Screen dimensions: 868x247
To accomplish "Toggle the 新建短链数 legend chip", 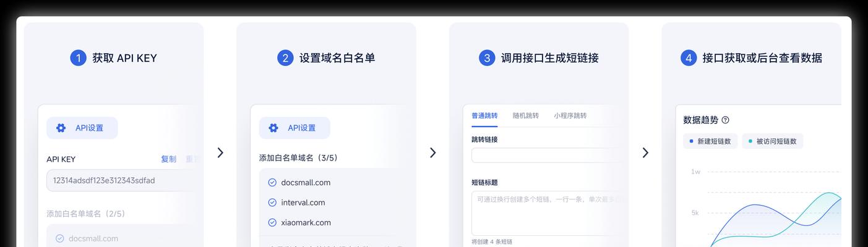I will click(x=710, y=141).
